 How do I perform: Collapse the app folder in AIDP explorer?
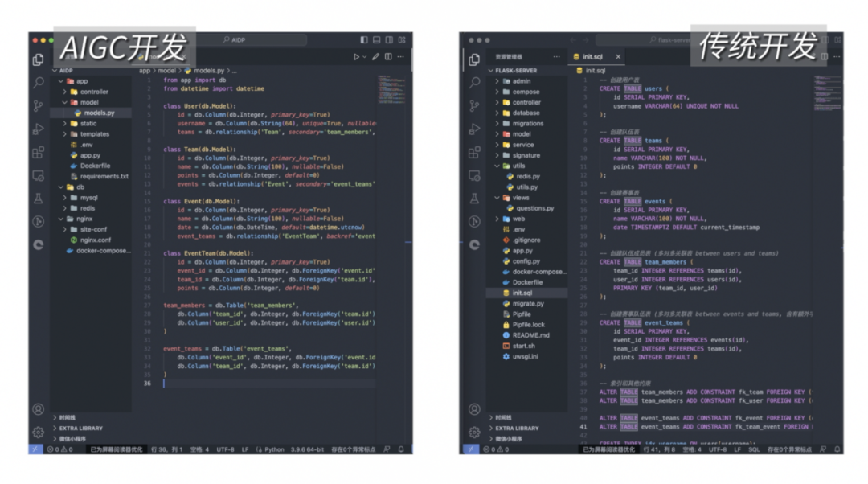61,81
